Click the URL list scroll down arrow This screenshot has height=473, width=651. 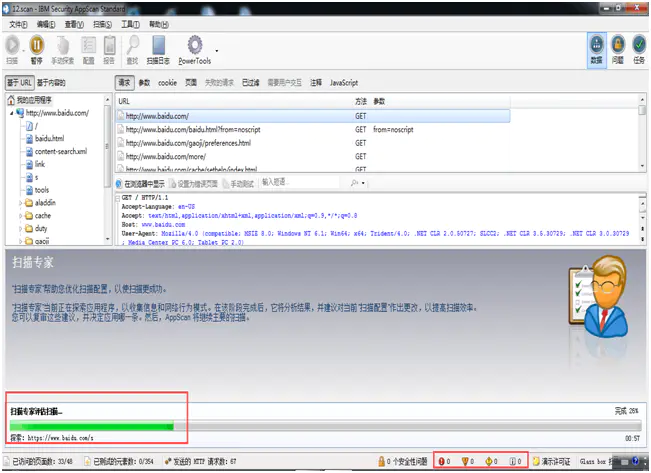[642, 166]
